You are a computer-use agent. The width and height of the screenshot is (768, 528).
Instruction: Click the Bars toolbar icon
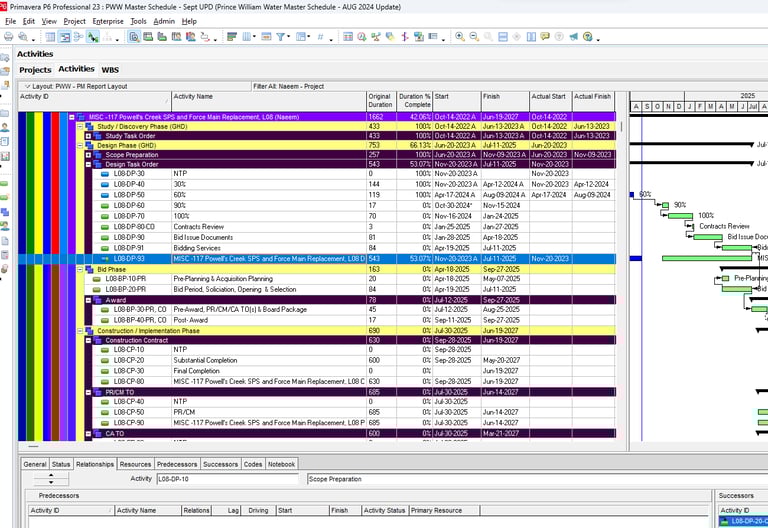(x=232, y=37)
